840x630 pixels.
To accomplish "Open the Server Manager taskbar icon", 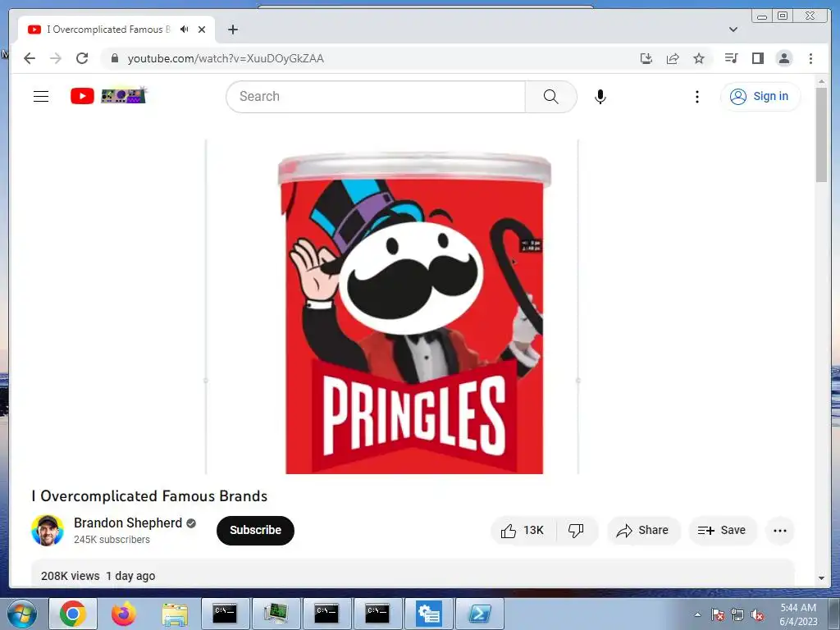I will [429, 614].
